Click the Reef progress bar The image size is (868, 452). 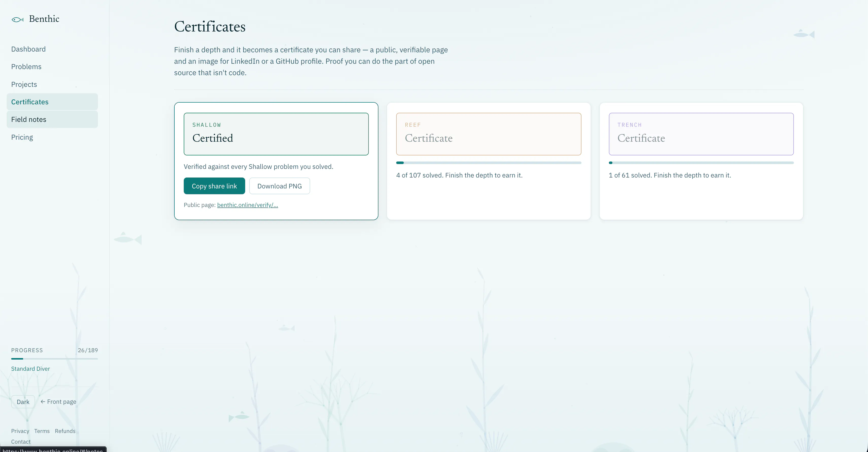[x=489, y=163]
